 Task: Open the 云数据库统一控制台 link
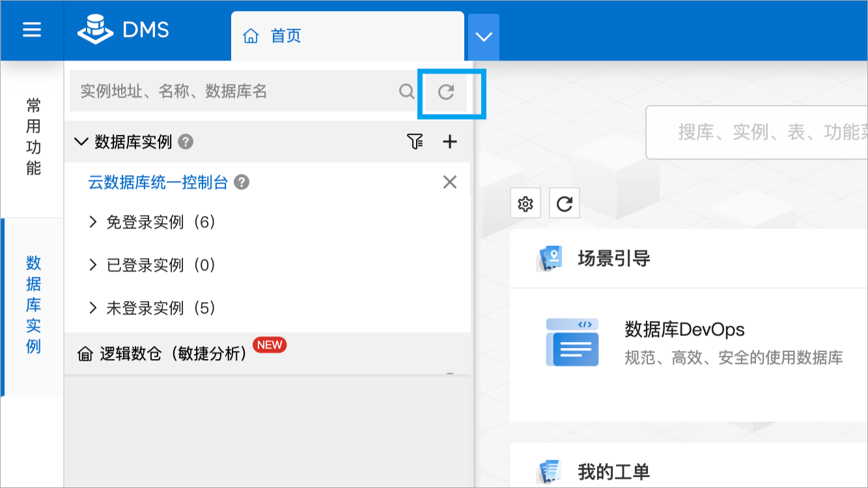point(158,182)
